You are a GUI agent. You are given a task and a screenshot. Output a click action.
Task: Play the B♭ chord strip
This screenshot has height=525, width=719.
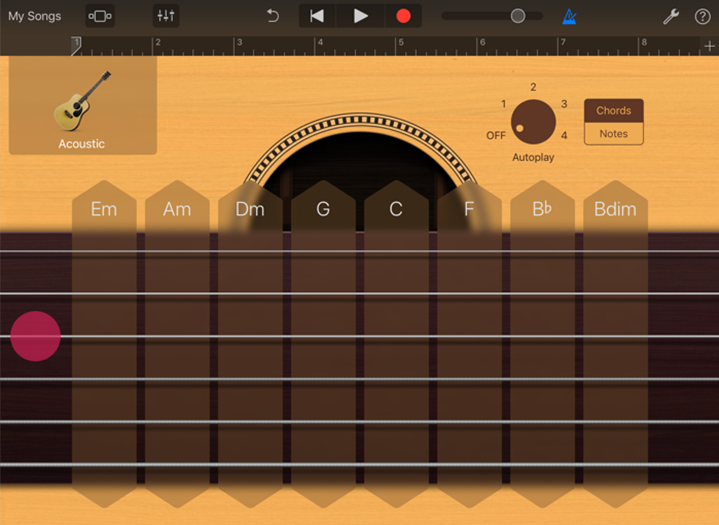click(542, 344)
